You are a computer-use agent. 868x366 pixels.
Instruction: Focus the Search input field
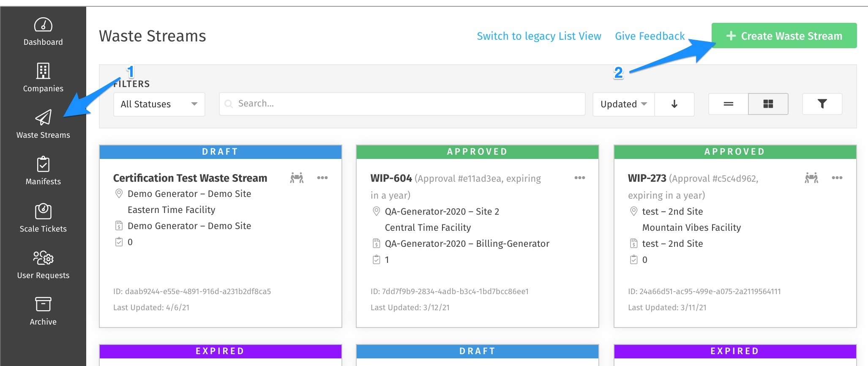point(402,104)
